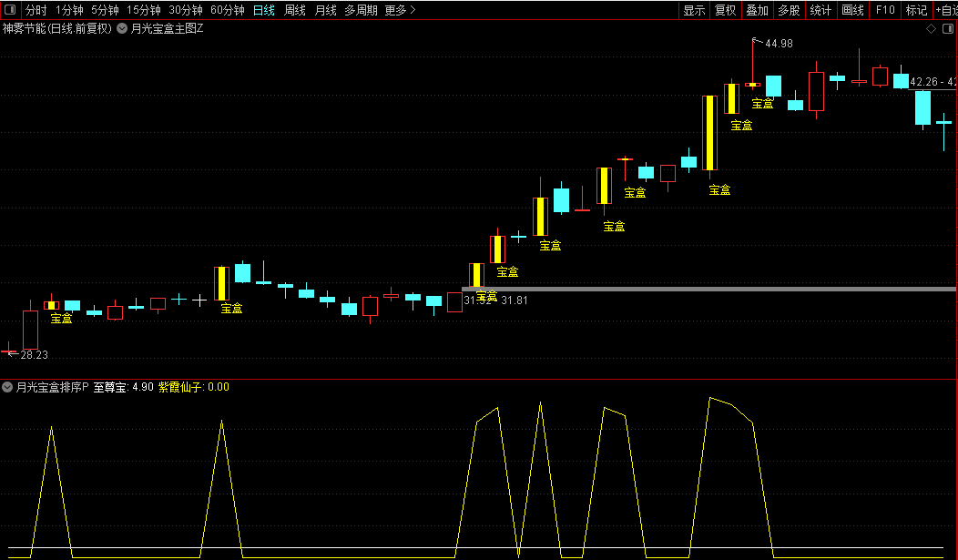Select the 5分钟 period tab
Viewport: 958px width, 560px height.
point(105,10)
